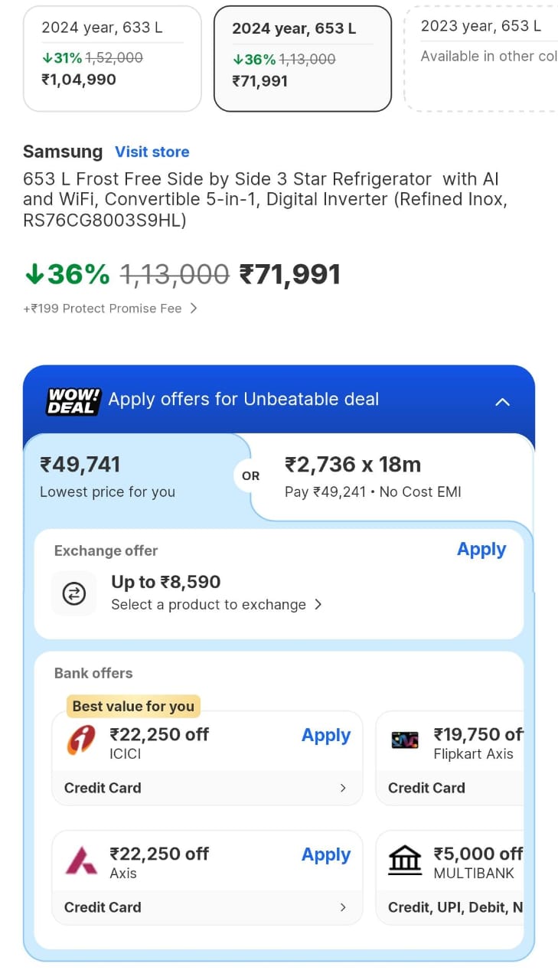Collapse the Unbeatable deal offers panel
This screenshot has width=558, height=980.
click(502, 401)
